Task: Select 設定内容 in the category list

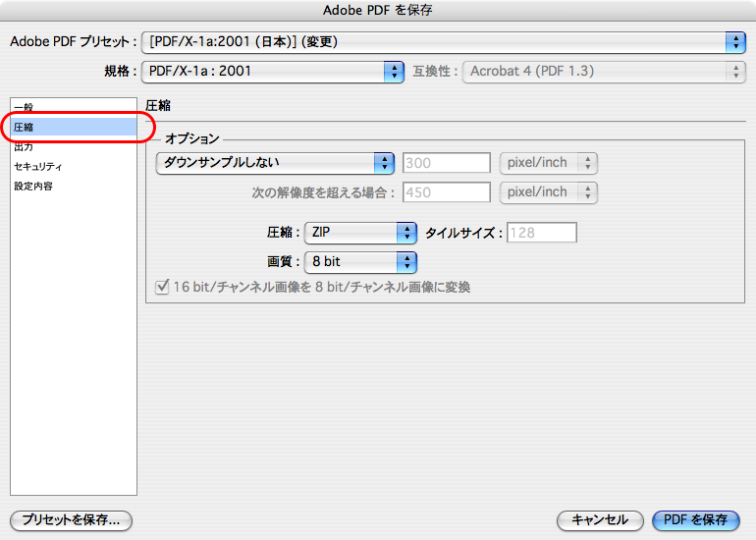Action: 74,187
